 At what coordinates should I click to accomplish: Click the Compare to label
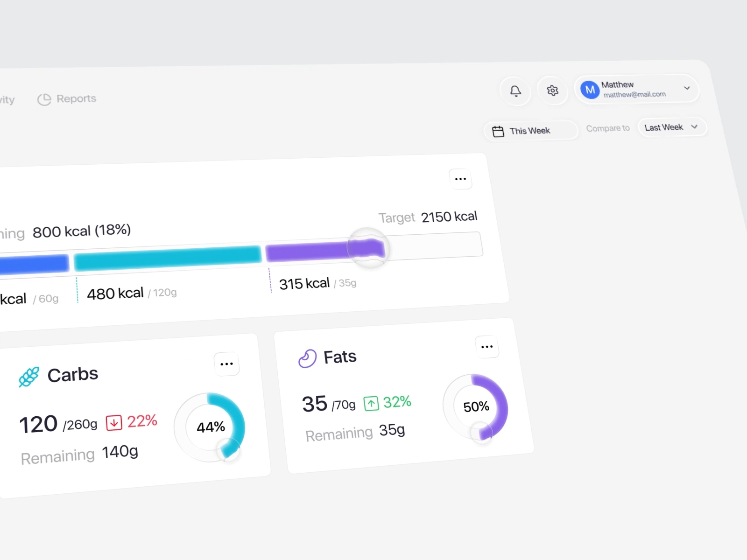coord(607,128)
